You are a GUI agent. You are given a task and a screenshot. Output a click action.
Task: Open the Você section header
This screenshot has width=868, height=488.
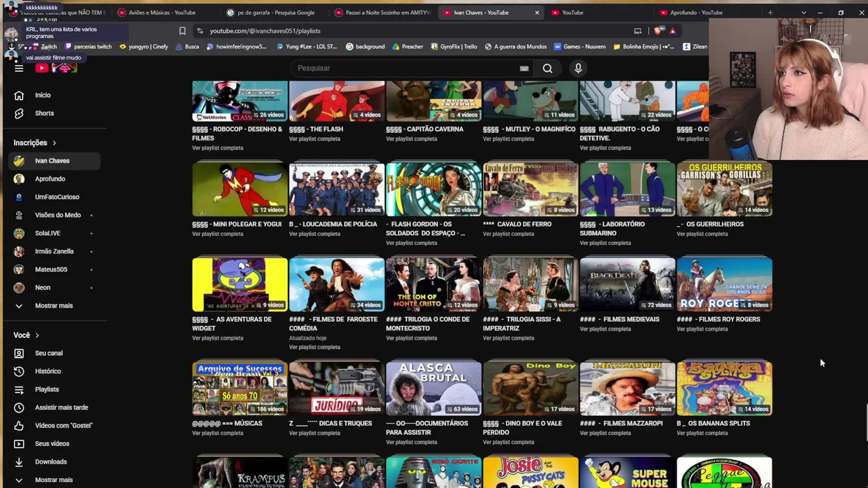tap(26, 335)
